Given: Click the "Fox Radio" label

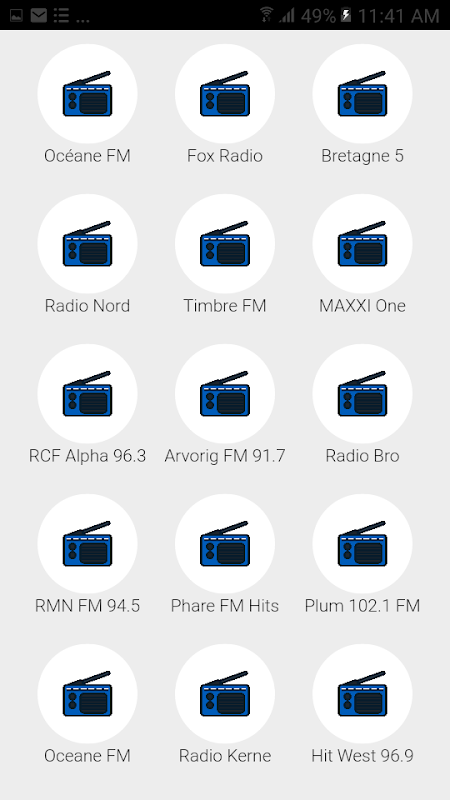Looking at the screenshot, I should tap(225, 156).
